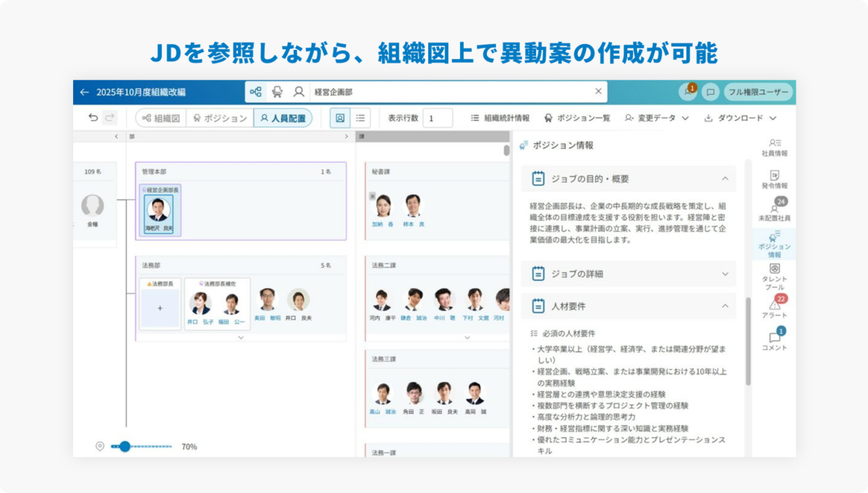Collapse the ジョブの目的・概要 section

[x=725, y=179]
